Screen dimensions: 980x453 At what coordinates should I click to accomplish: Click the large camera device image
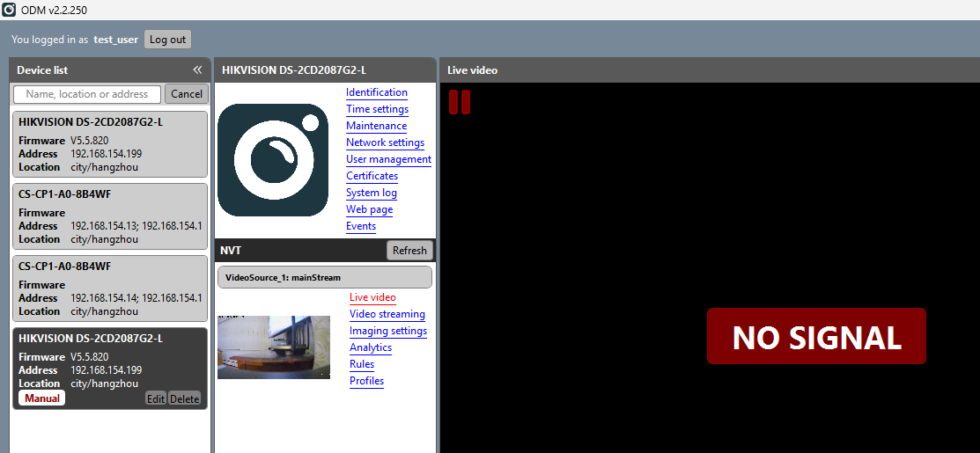coord(273,160)
